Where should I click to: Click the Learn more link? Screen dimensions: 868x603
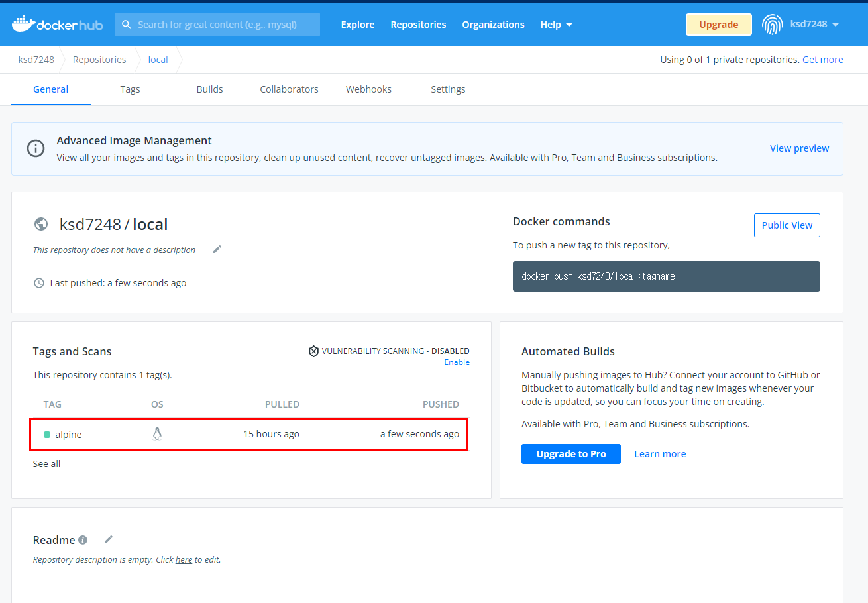[x=660, y=454]
